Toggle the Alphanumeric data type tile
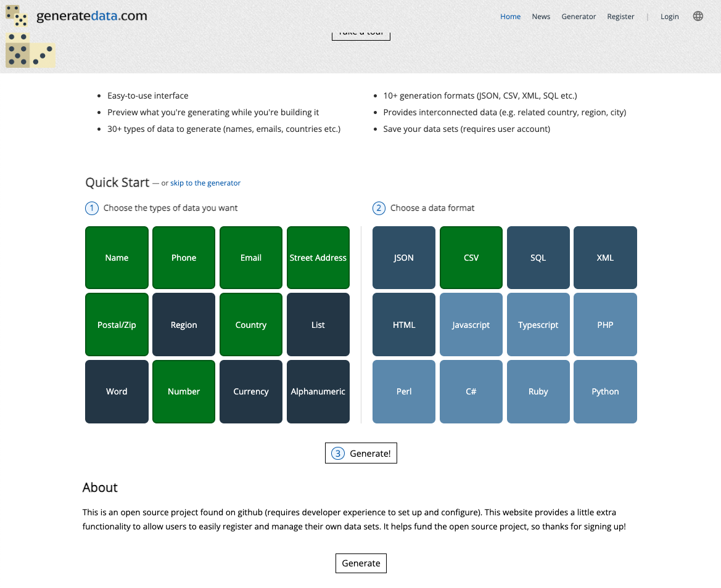This screenshot has height=588, width=721. point(318,391)
